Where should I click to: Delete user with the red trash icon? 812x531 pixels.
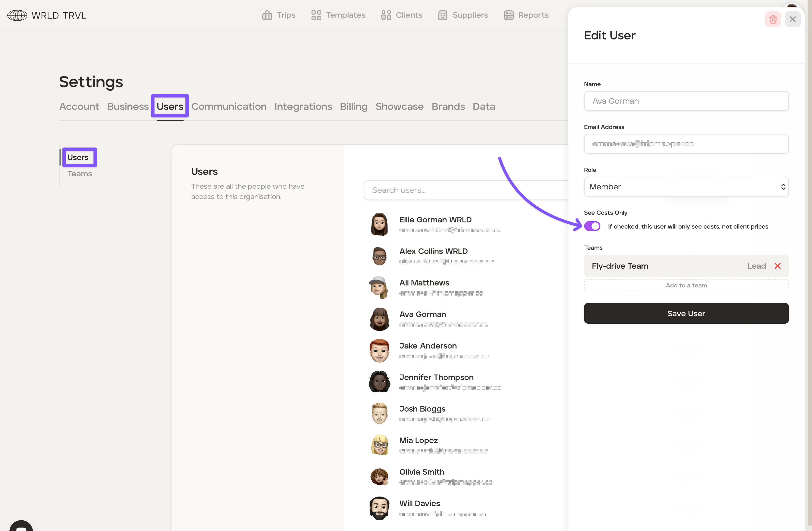coord(773,19)
